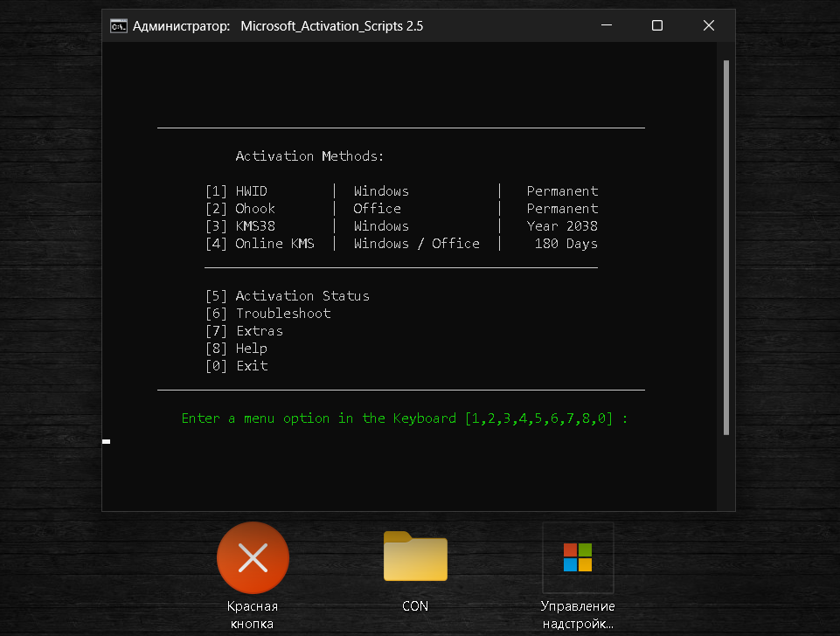Viewport: 840px width, 636px height.
Task: Click 'Windows / Office' text in row 4
Action: pyautogui.click(x=417, y=244)
